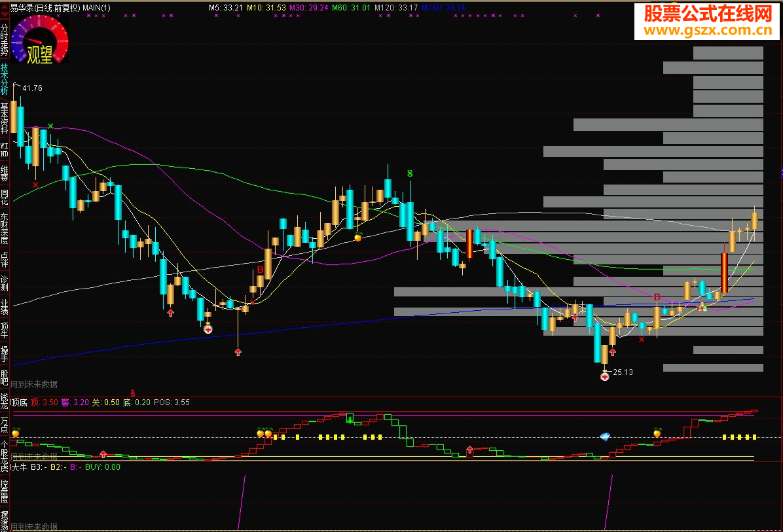The height and width of the screenshot is (532, 783).
Task: Open the 基本资料 sidebar tab
Action: pyautogui.click(x=4, y=118)
